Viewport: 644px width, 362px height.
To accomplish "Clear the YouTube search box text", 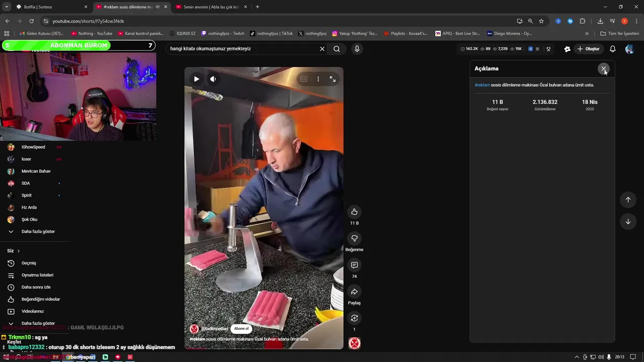I will pyautogui.click(x=322, y=49).
